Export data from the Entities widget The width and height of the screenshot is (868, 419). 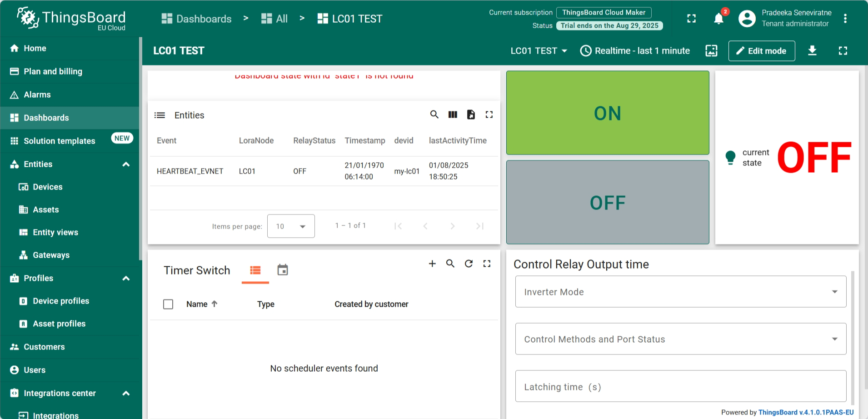[471, 115]
